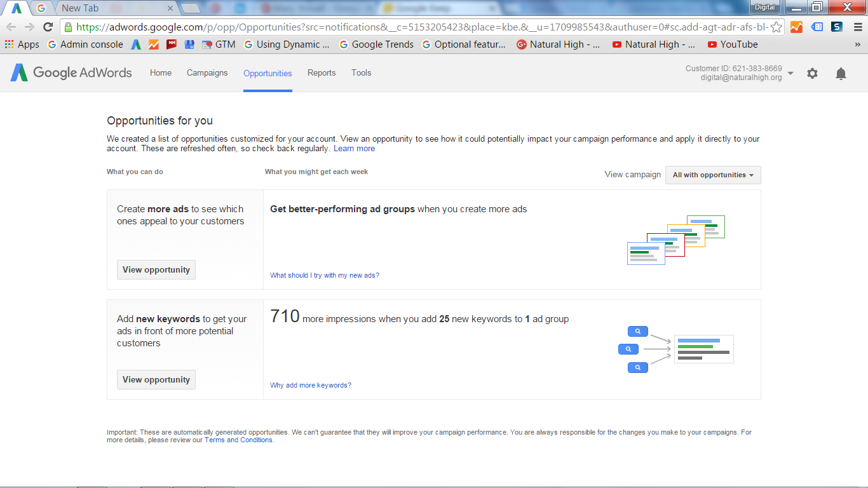
Task: Open the Admin console bookmark
Action: pos(86,44)
